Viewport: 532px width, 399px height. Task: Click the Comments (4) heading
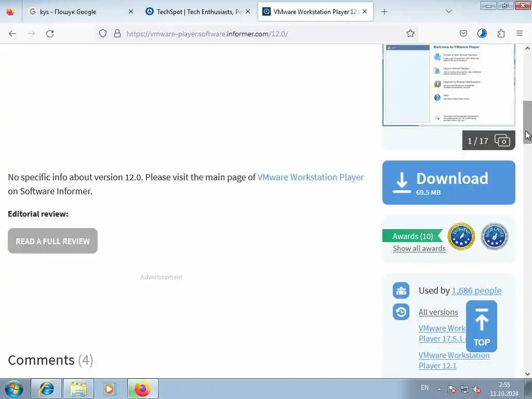(50, 360)
